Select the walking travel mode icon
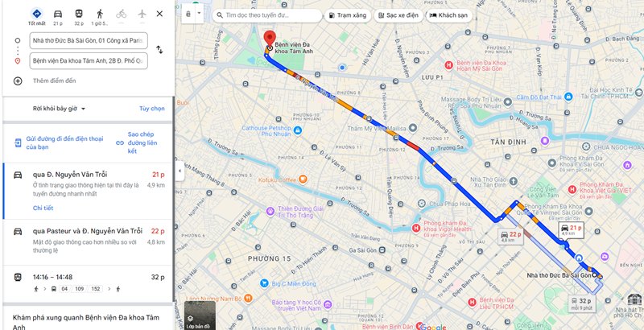The height and width of the screenshot is (330, 644). pos(100,14)
